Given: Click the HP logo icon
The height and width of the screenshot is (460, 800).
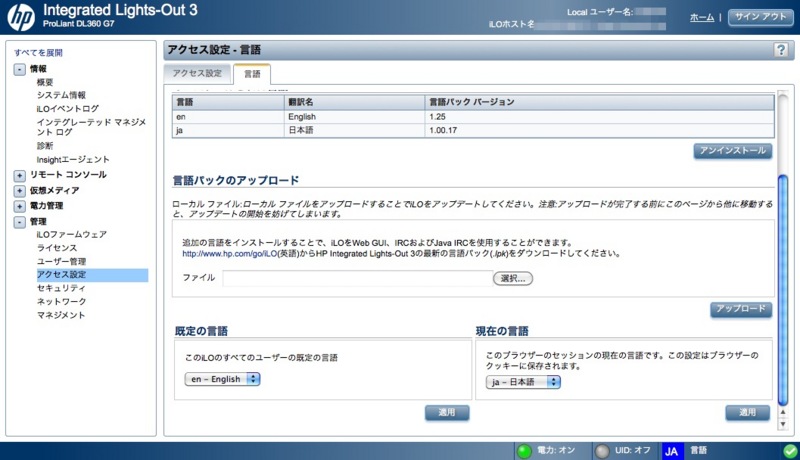Looking at the screenshot, I should click(21, 16).
